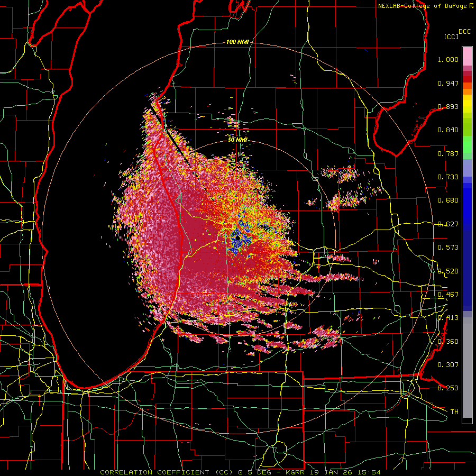Select the 0.840 scale value
Viewport: 476px width, 476px height.
448,130
